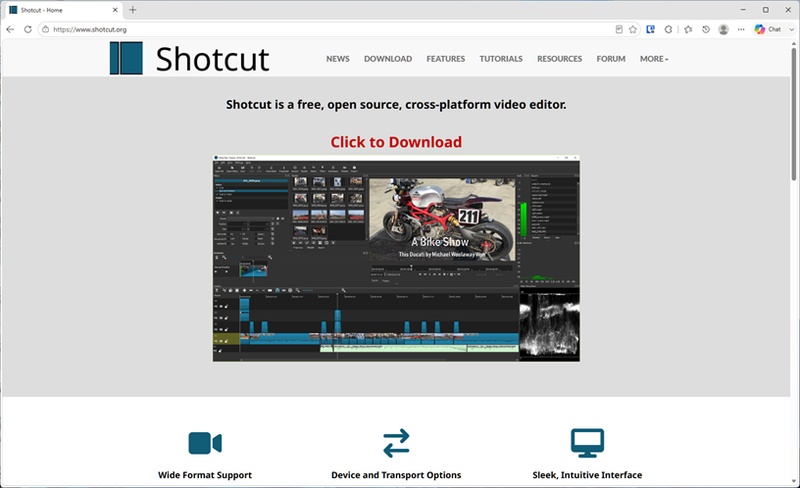The height and width of the screenshot is (488, 800).
Task: Minimize the browser window
Action: point(743,10)
